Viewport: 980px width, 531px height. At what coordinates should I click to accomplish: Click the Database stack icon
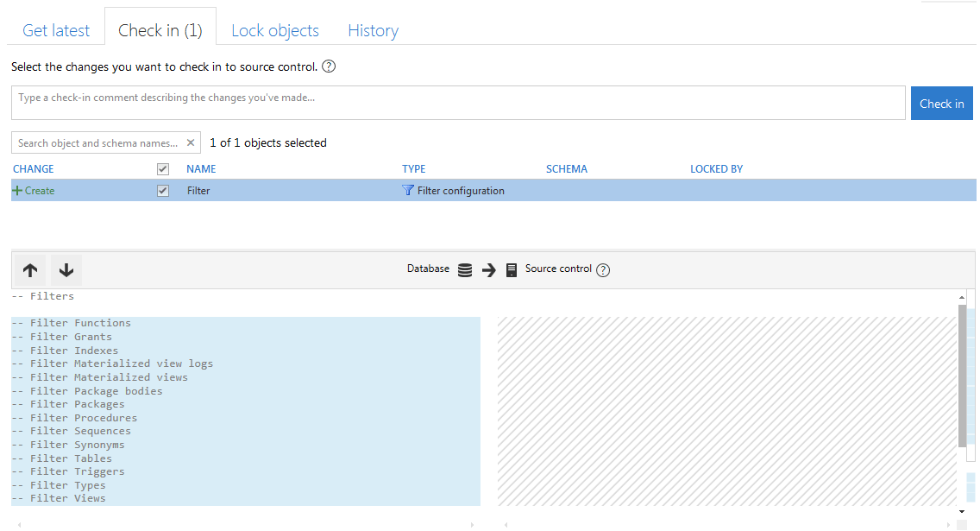coord(465,270)
